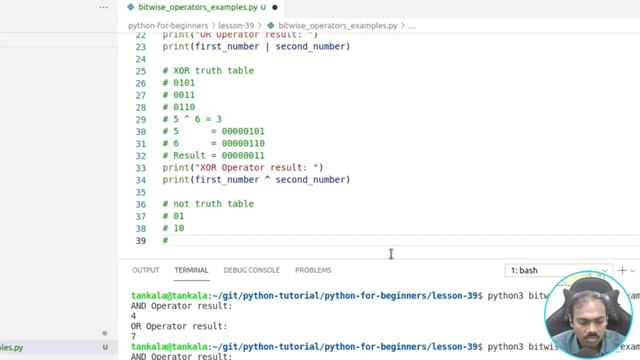Click the '# 5 ^ 6 = 3' comment line

point(192,119)
